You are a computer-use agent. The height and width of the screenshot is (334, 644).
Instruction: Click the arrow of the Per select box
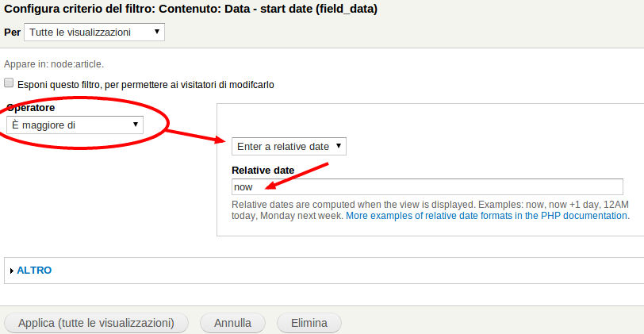click(x=156, y=32)
